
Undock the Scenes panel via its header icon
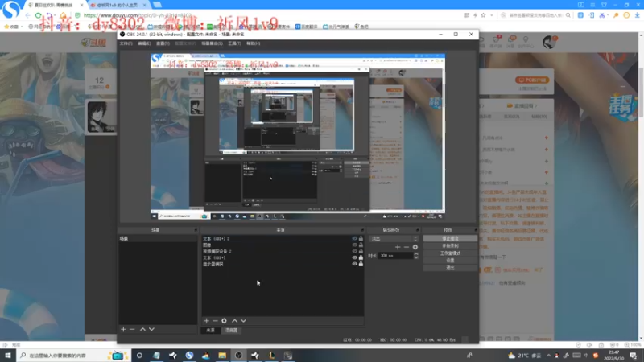(196, 230)
